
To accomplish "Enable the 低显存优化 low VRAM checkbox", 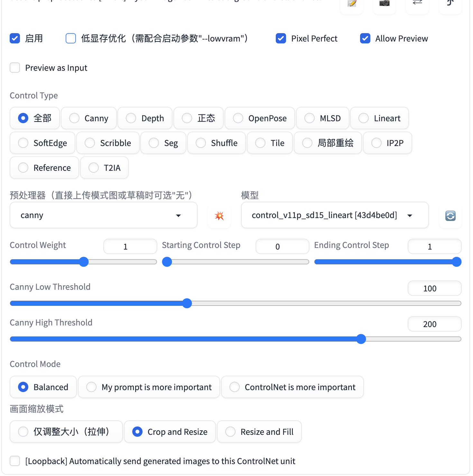I will tap(71, 39).
